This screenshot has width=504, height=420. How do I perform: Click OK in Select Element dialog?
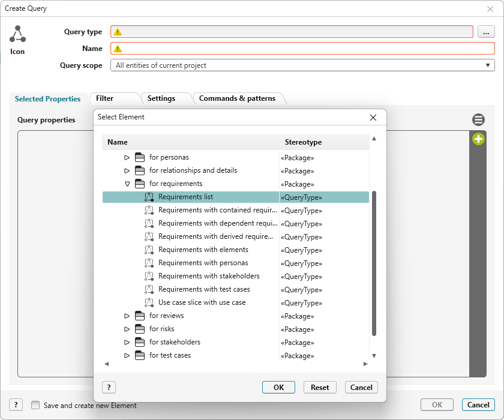278,387
